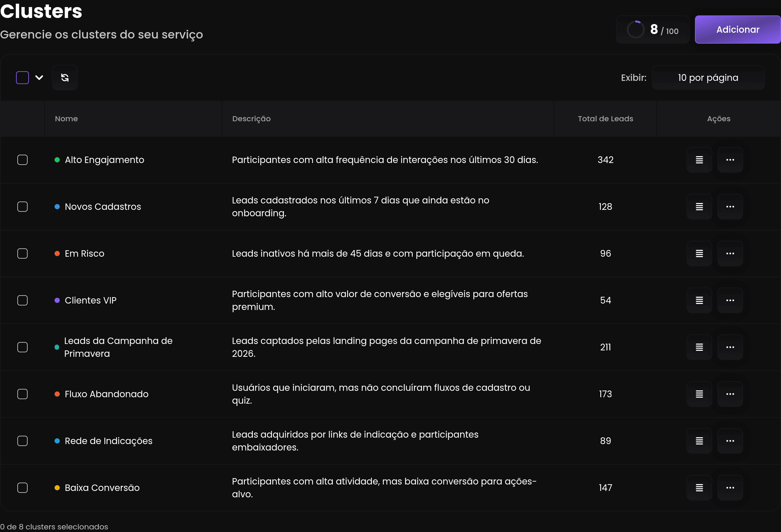Click the yellow dot beside Baixa Conversão
This screenshot has width=781, height=532.
point(57,488)
